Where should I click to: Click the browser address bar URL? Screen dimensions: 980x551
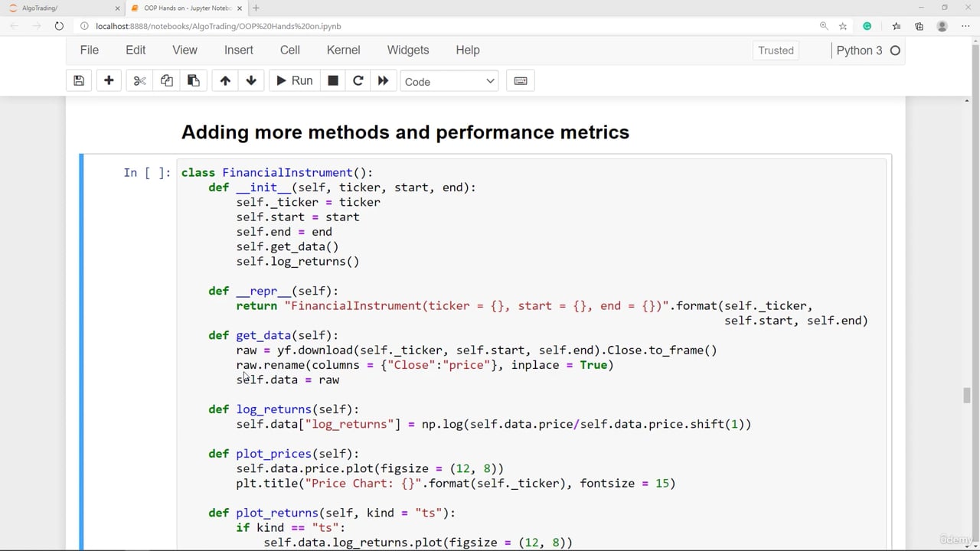(x=218, y=26)
